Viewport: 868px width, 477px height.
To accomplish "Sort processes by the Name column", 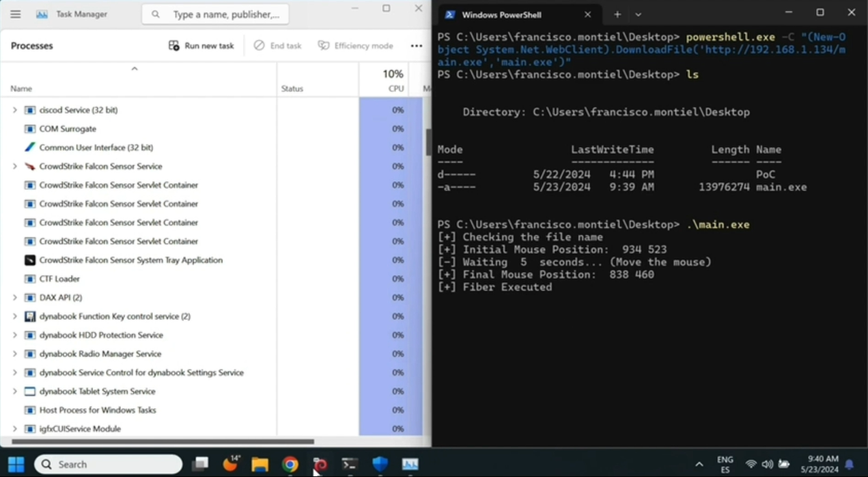I will pos(21,89).
